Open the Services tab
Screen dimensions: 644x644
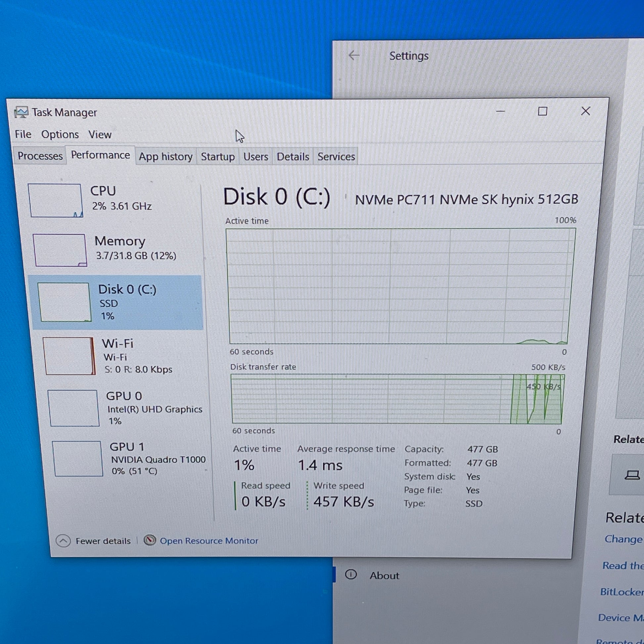tap(336, 156)
